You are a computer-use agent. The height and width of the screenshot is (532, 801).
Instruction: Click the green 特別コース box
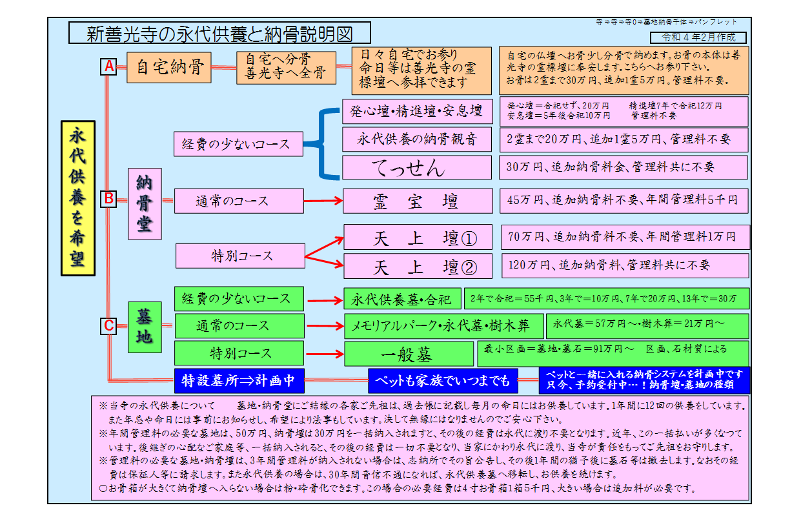(239, 354)
